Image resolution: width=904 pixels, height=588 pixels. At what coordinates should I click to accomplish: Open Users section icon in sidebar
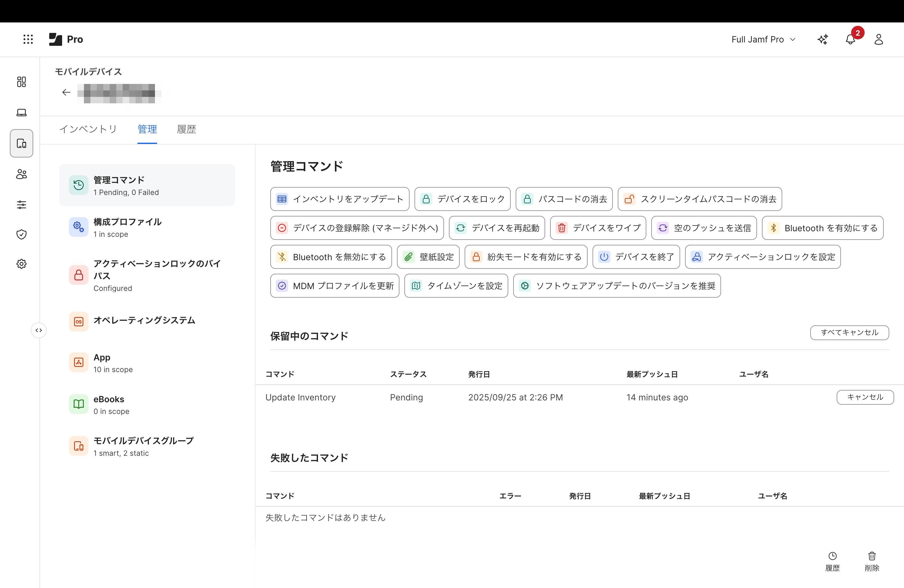pos(22,174)
